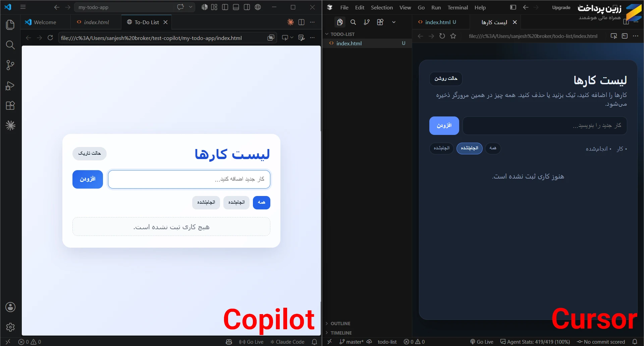Click the orange Claude icon in VS Code editor toolbar
This screenshot has height=346, width=644.
tap(290, 22)
